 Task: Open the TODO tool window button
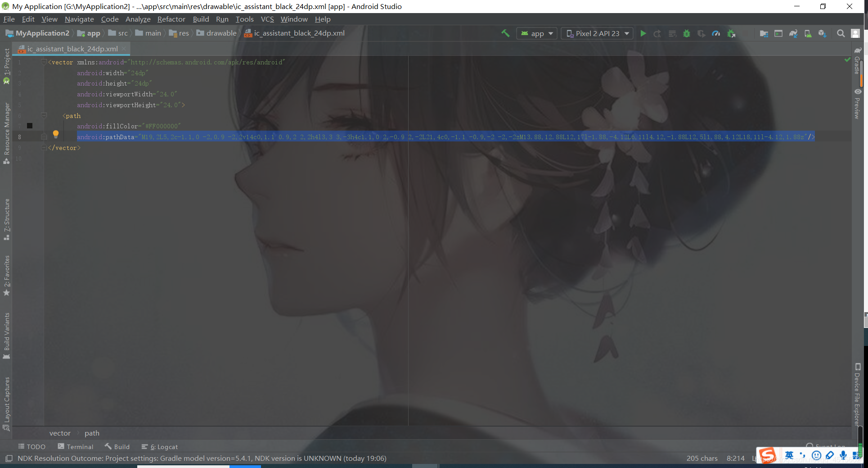(32, 447)
